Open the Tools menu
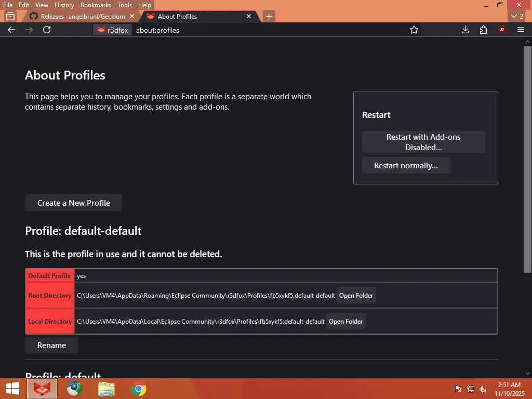 click(x=125, y=5)
